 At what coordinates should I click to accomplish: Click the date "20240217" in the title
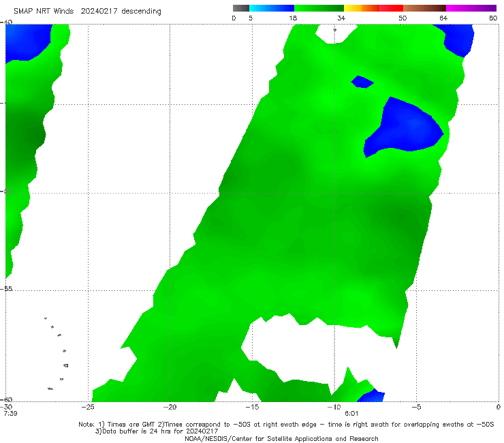point(99,12)
